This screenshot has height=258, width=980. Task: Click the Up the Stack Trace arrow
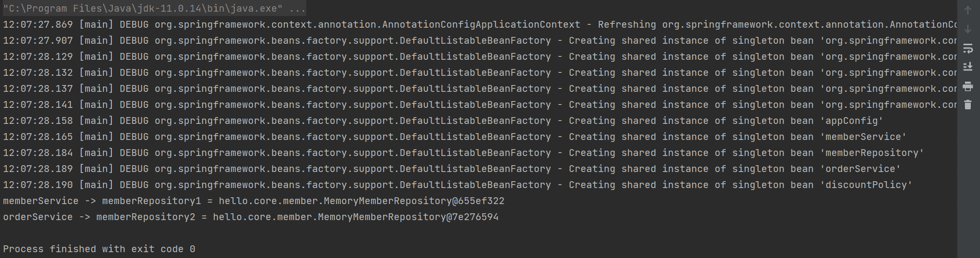[x=968, y=10]
